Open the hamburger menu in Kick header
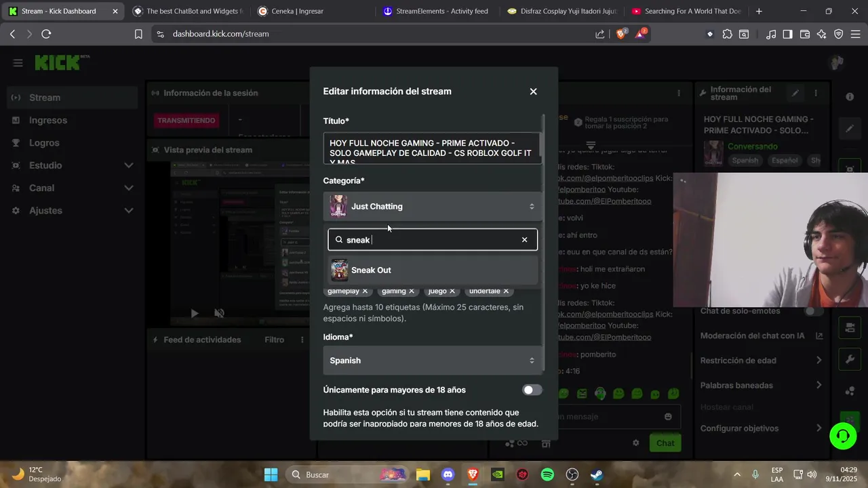Viewport: 868px width, 488px height. pos(18,63)
